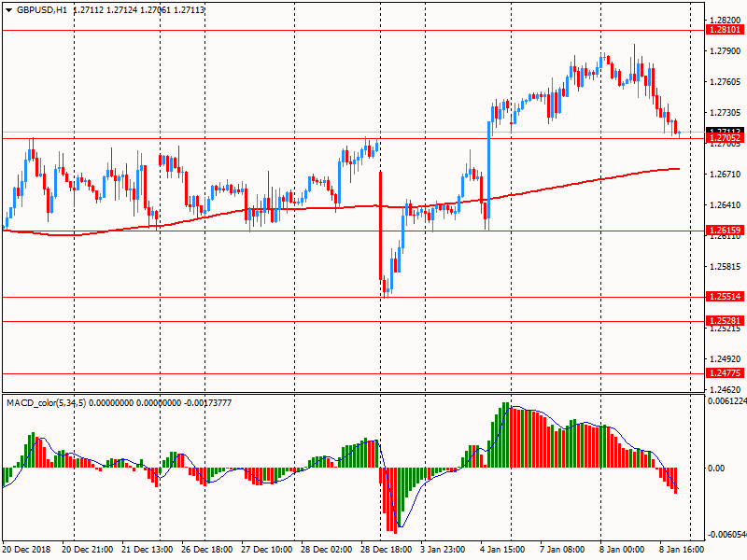The width and height of the screenshot is (747, 560).
Task: Open the chart menu triangle beside GBPUSD,H1
Action: (x=8, y=10)
